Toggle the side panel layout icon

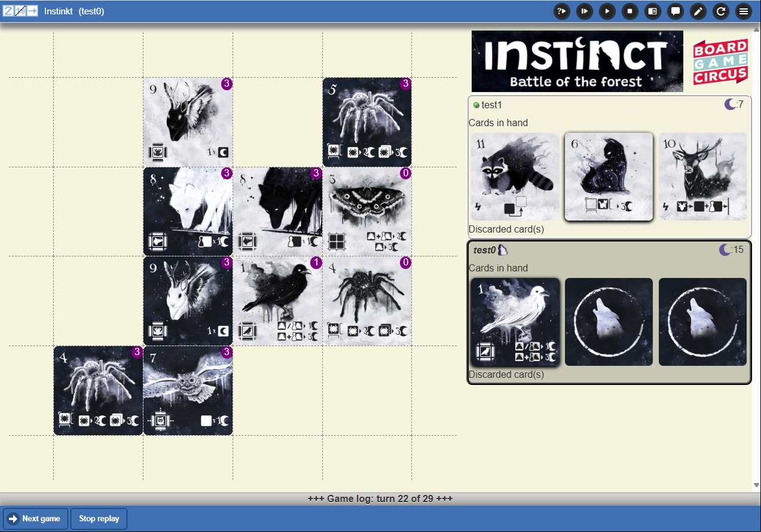[653, 11]
